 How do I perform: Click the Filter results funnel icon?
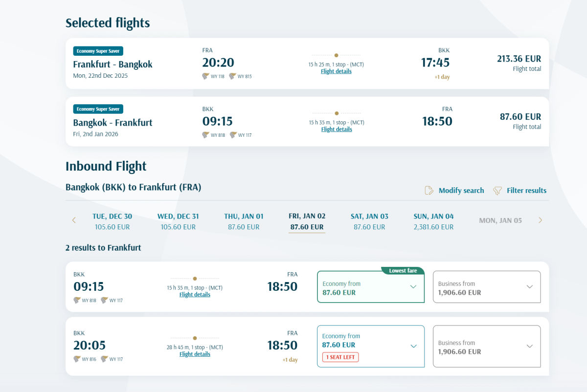497,191
